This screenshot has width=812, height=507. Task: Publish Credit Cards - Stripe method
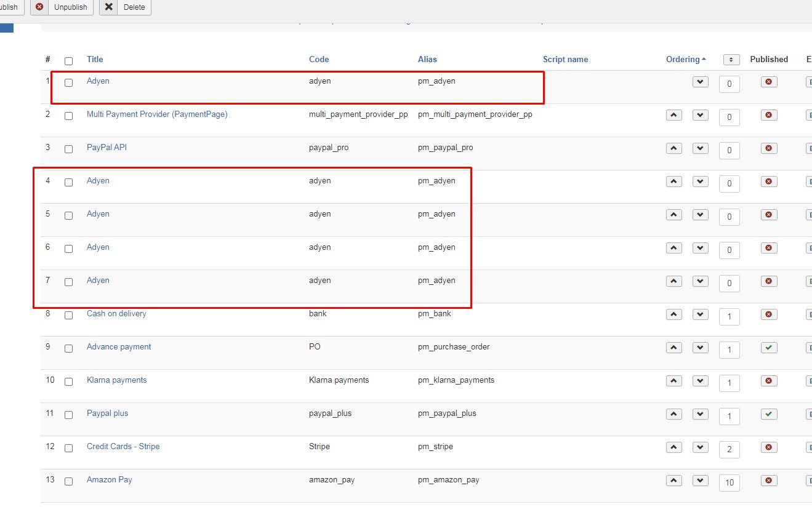point(768,447)
